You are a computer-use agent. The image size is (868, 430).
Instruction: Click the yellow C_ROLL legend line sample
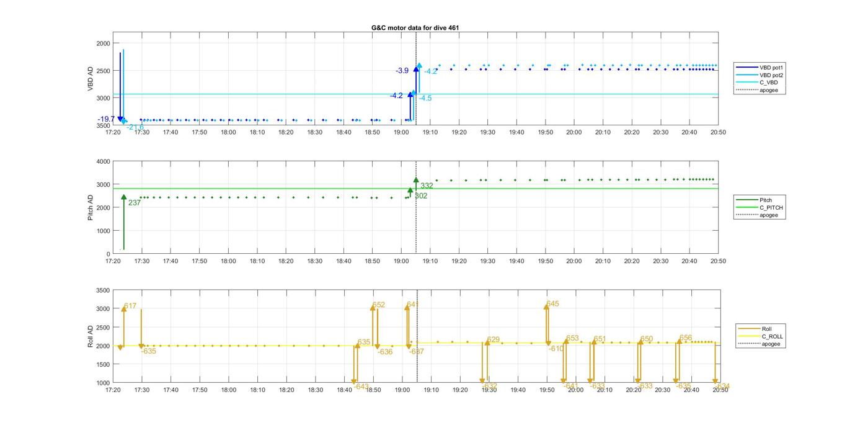pyautogui.click(x=749, y=336)
